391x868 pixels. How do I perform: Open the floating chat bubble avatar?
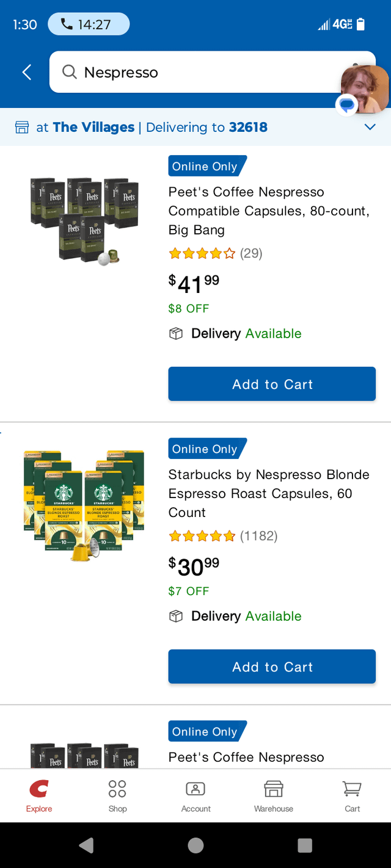(364, 90)
